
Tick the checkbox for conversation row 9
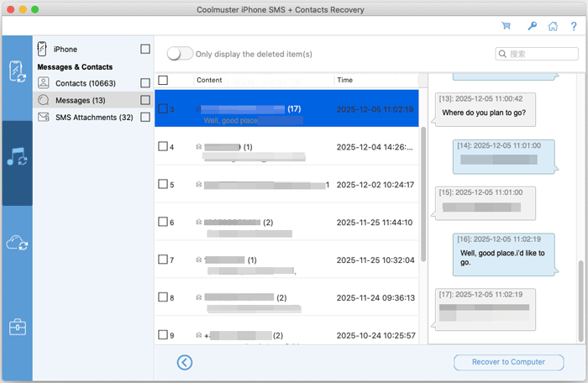[163, 334]
